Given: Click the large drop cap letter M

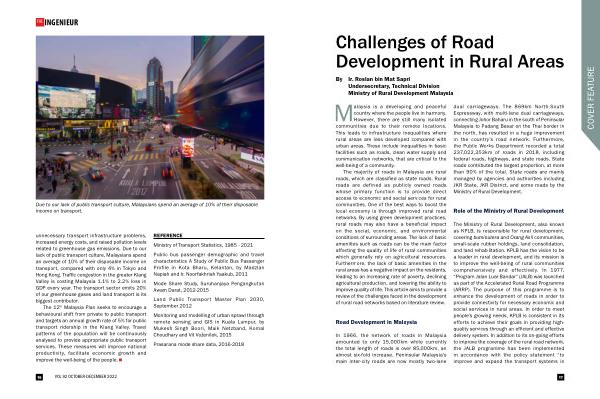Looking at the screenshot, I should (344, 113).
